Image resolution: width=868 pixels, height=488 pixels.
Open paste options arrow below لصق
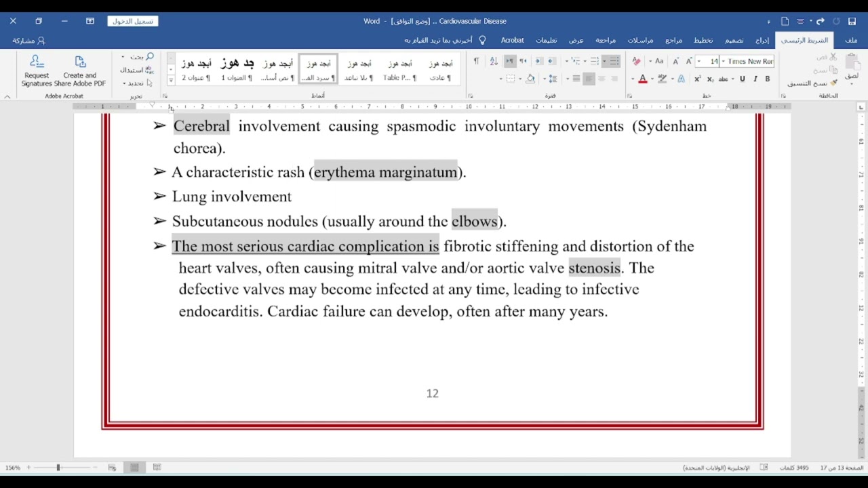(852, 85)
